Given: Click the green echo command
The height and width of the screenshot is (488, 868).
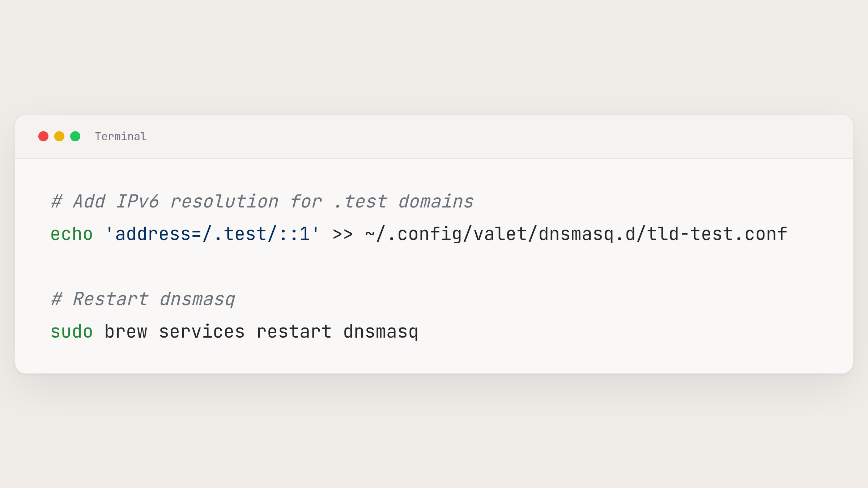Looking at the screenshot, I should [72, 234].
